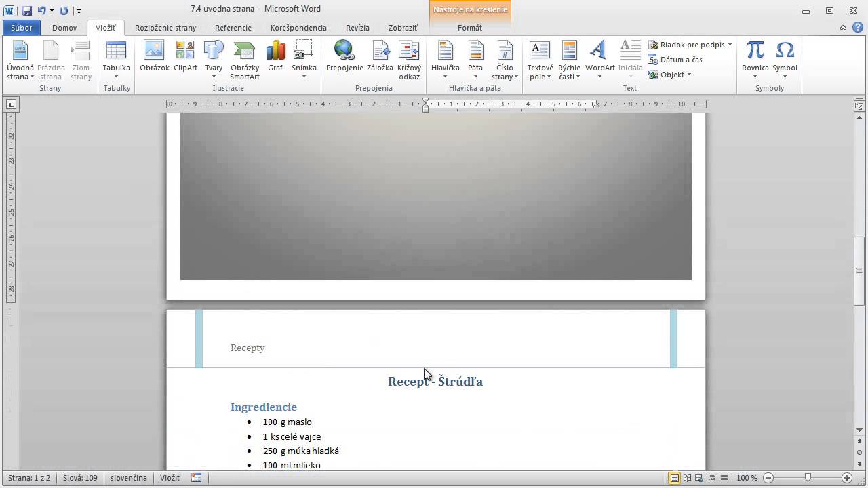Expand the Rovnica equation dropdown arrow
868x488 pixels.
[x=755, y=77]
